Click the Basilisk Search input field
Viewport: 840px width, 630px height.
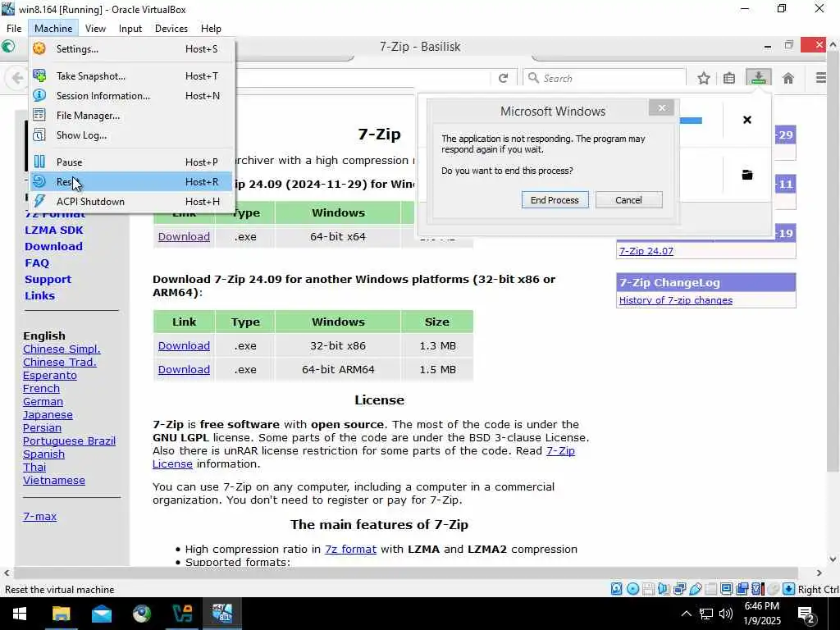[605, 78]
